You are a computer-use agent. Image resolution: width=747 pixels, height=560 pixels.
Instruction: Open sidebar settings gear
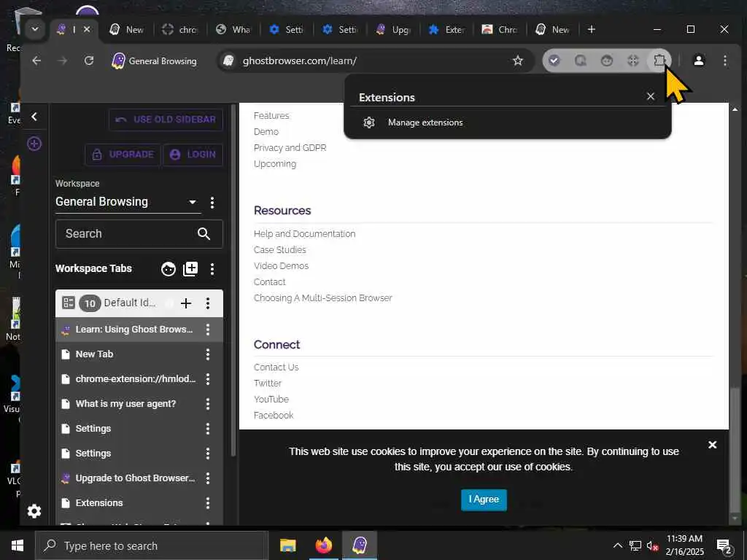[34, 511]
